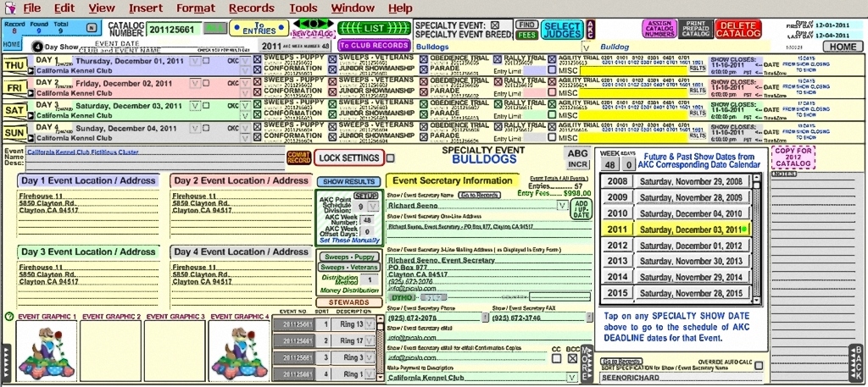Click the Day 3 club arrow icon
Viewport: 868px width, 387px height.
[31, 115]
